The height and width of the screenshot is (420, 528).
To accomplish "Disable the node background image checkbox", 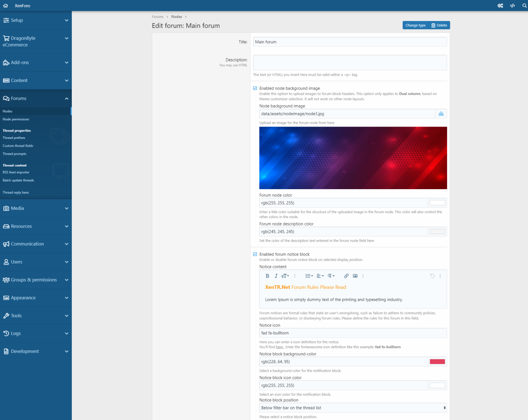I will pyautogui.click(x=255, y=88).
